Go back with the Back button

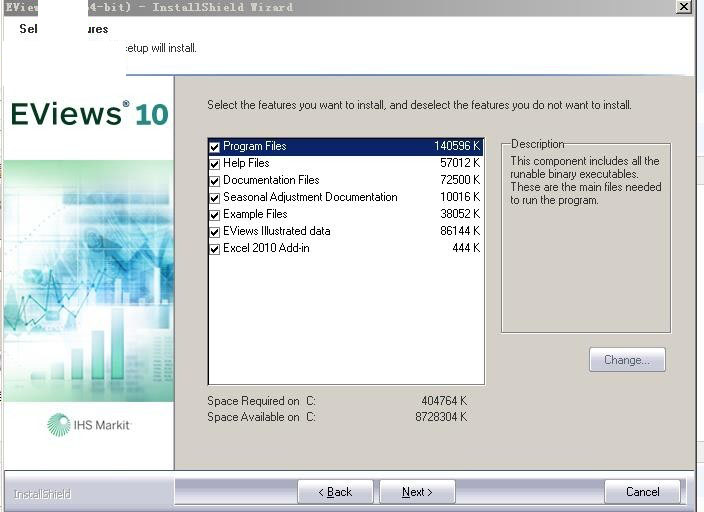335,492
